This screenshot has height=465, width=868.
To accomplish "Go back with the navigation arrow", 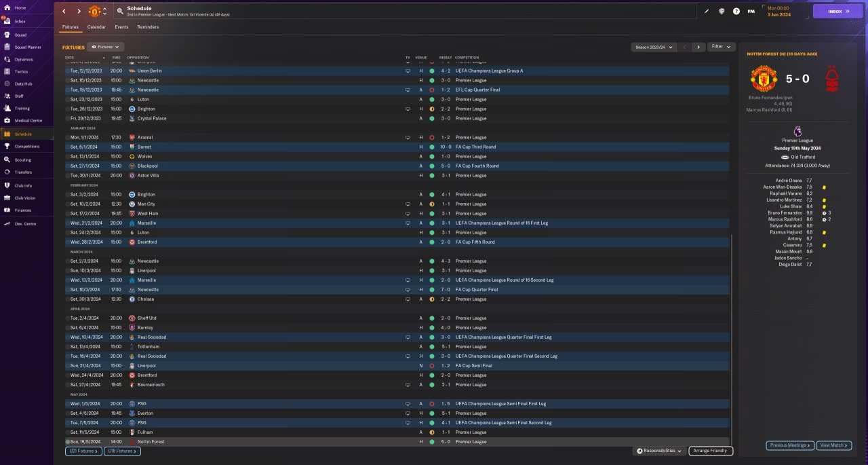I will [x=64, y=12].
